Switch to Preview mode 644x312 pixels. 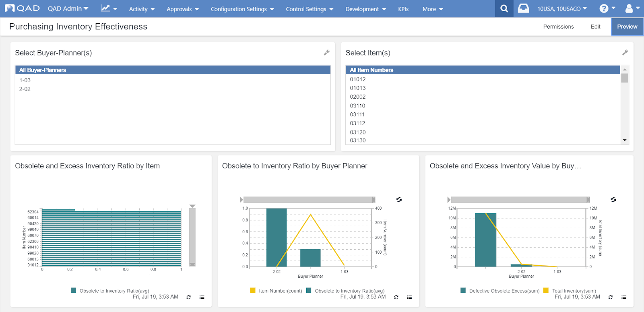(627, 27)
